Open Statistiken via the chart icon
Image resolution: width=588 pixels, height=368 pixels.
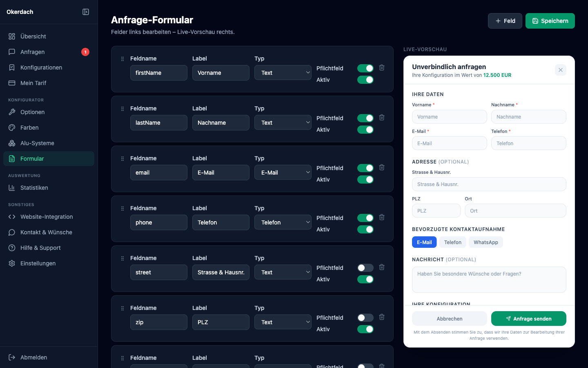(13, 188)
